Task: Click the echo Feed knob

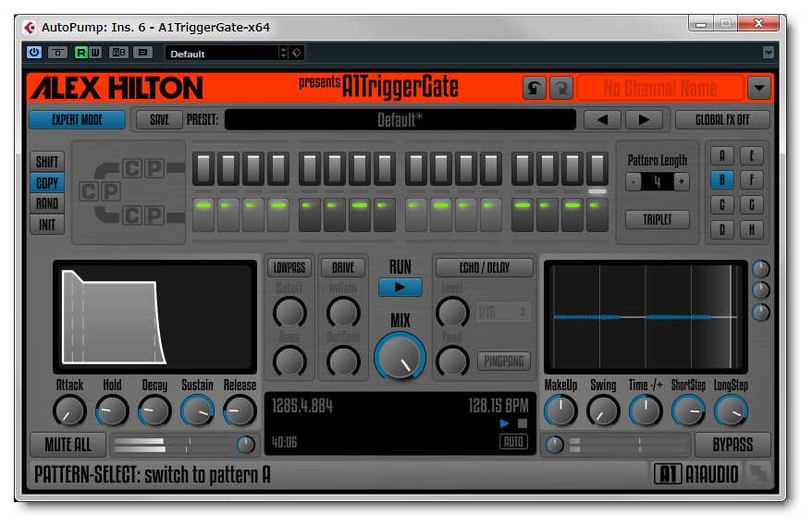Action: pos(452,362)
